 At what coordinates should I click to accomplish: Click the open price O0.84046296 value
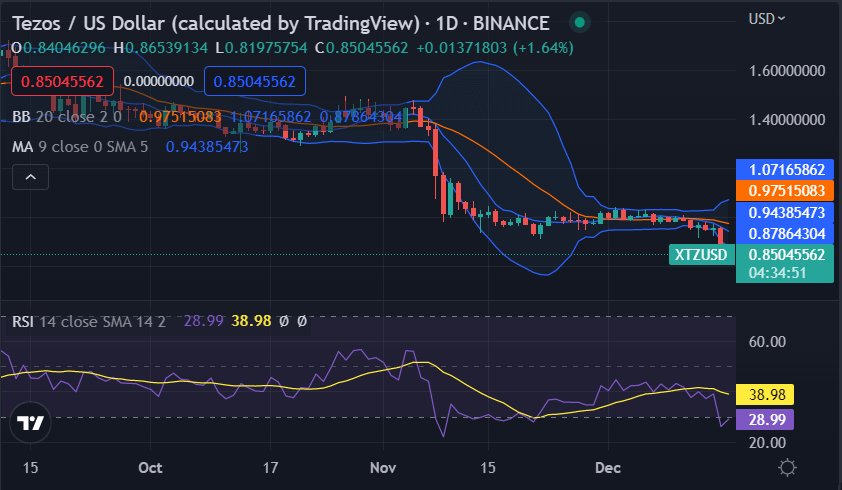pos(59,48)
